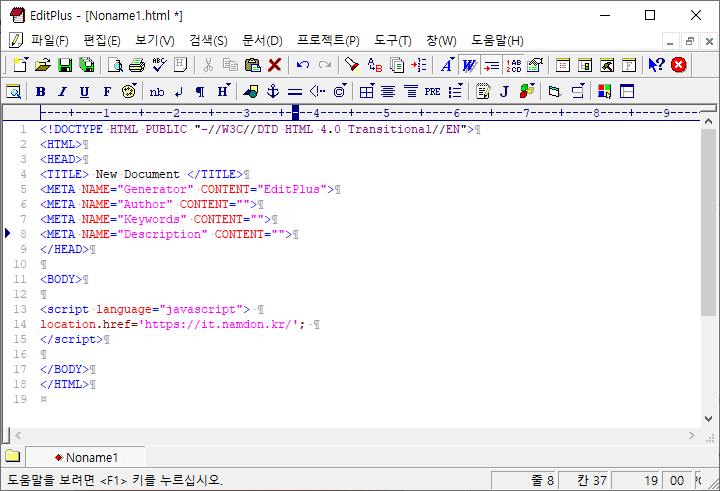Image resolution: width=720 pixels, height=491 pixels.
Task: Open a file with the Open folder icon
Action: pos(43,65)
